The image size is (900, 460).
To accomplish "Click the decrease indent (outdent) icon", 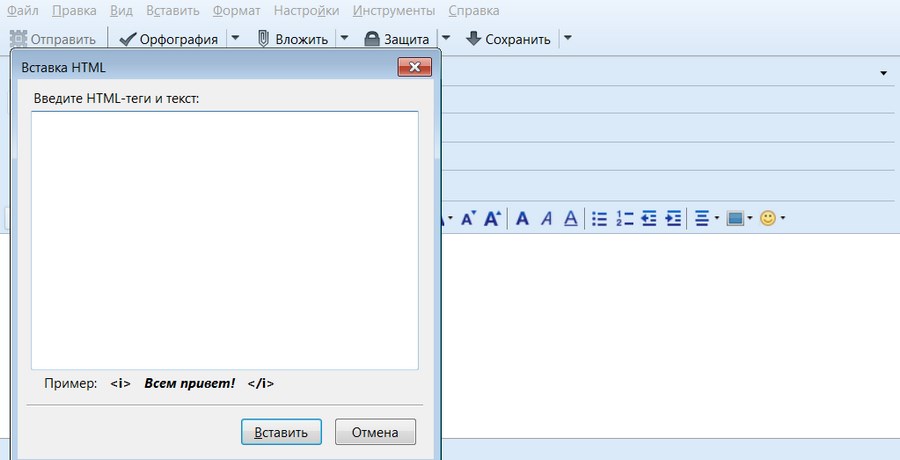I will (649, 219).
